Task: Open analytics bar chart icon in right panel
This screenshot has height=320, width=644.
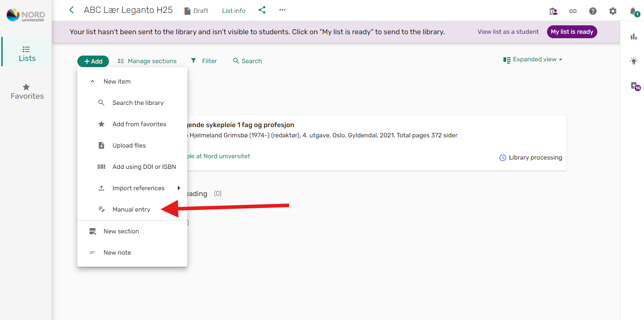Action: click(634, 36)
